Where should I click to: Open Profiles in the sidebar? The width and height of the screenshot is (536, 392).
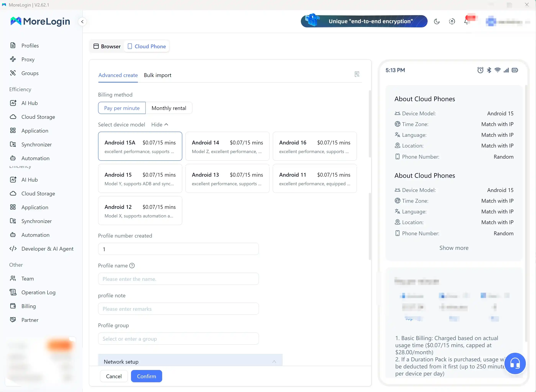point(30,46)
